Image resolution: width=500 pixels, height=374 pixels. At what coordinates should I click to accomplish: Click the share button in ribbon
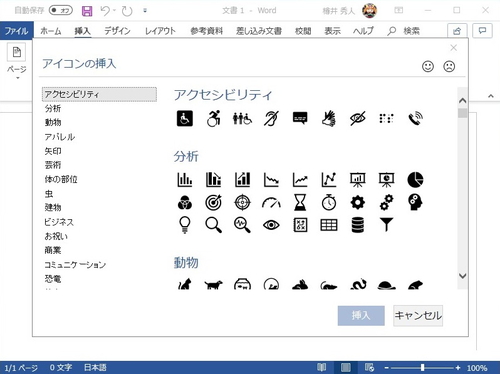[457, 31]
